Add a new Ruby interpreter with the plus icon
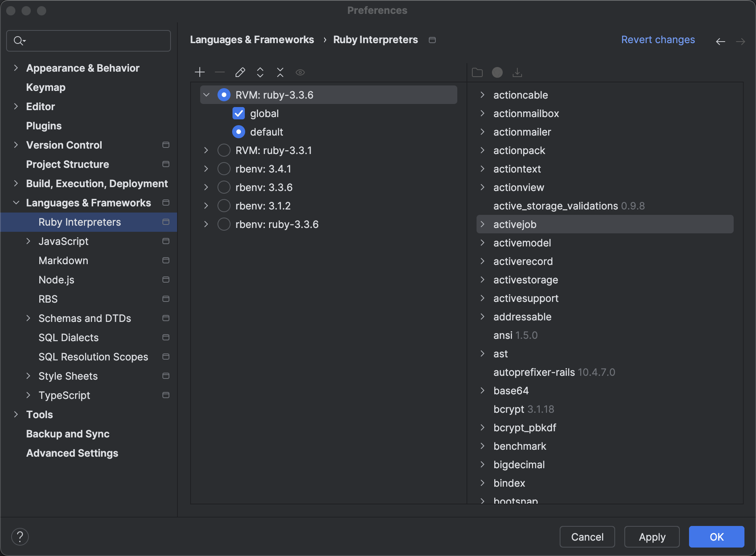756x556 pixels. [x=200, y=72]
